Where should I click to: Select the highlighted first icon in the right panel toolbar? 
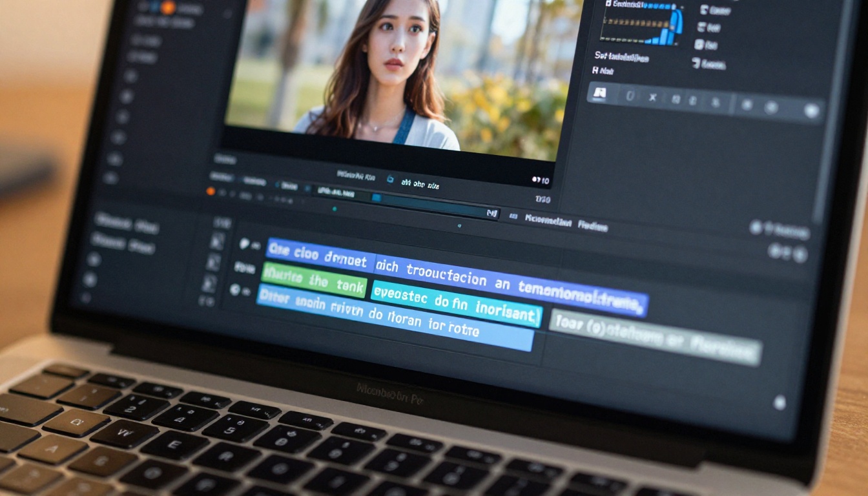point(599,93)
